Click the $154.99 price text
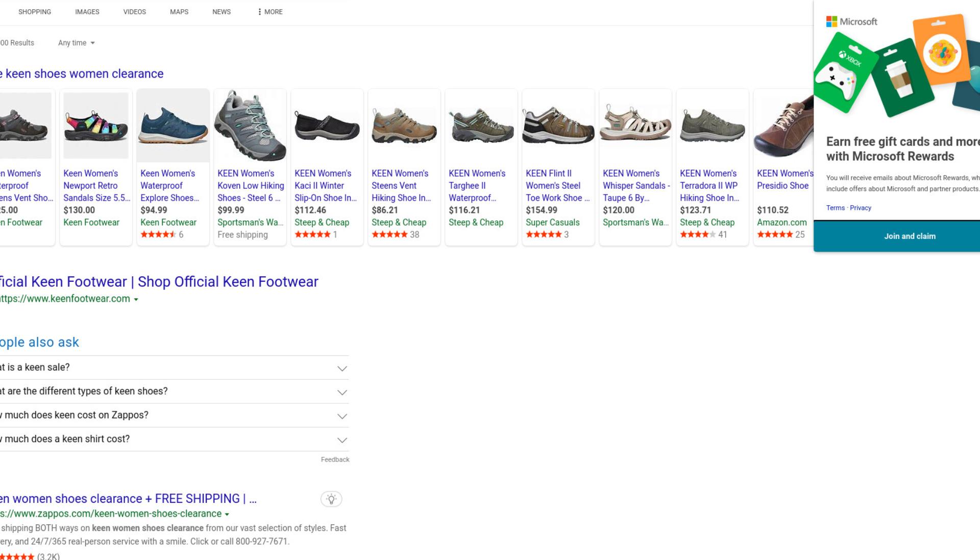980x560 pixels. coord(542,210)
